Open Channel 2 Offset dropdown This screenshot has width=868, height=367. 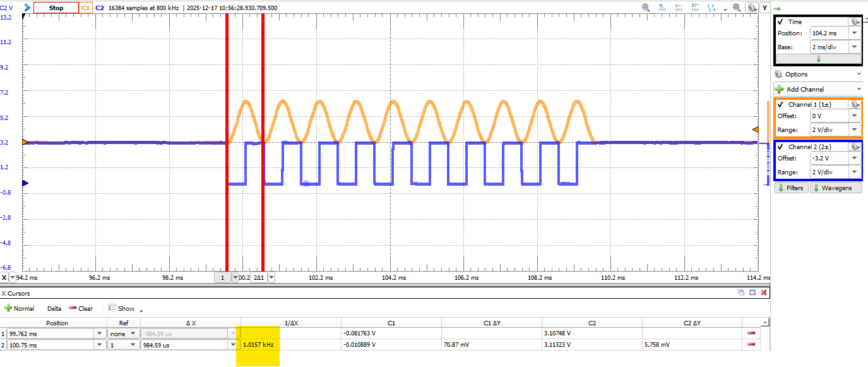point(855,159)
